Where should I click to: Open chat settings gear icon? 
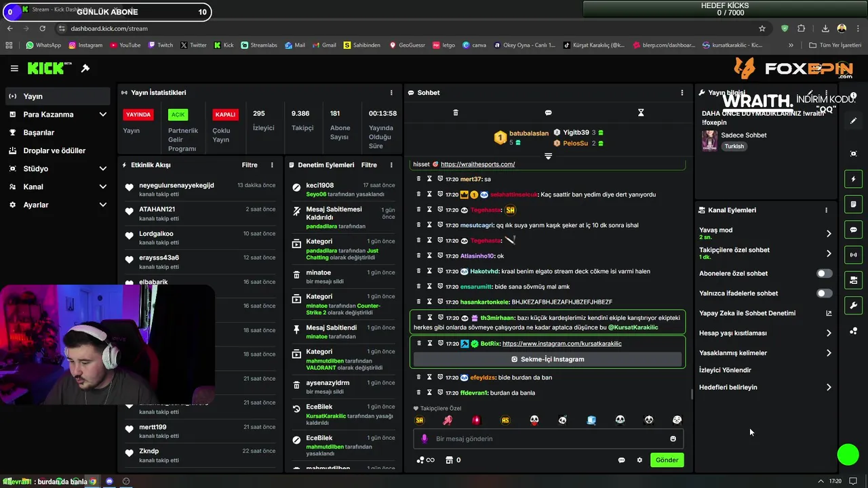[x=639, y=460]
